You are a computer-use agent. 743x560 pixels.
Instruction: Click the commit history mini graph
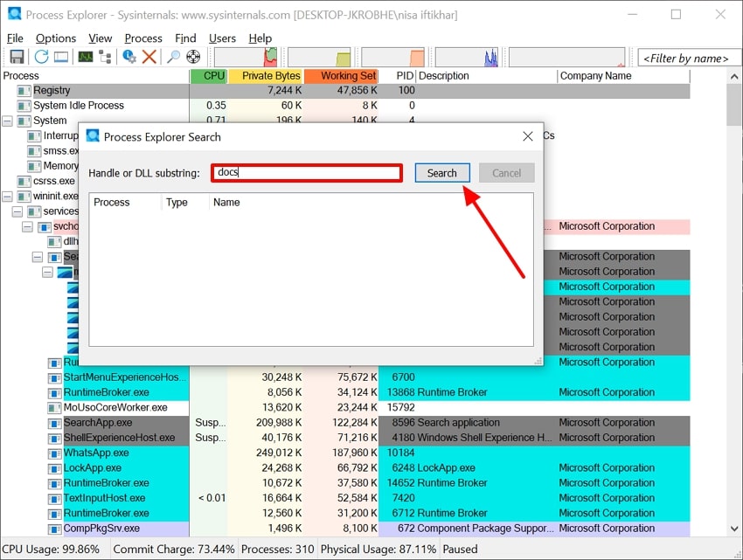(319, 57)
